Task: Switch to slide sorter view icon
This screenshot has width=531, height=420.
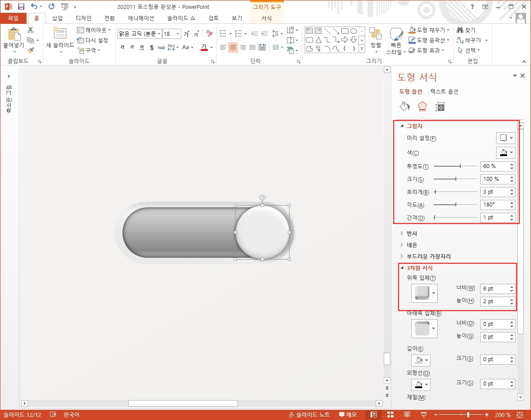Action: (390, 415)
